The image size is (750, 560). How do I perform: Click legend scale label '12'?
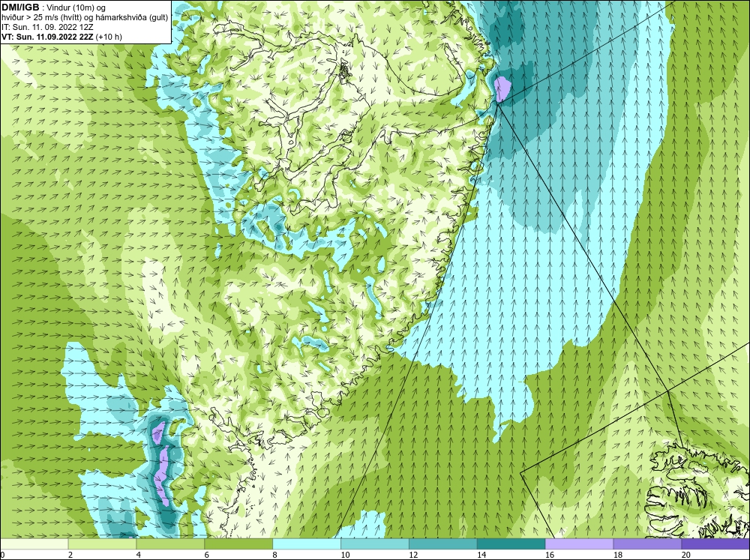[x=412, y=555]
